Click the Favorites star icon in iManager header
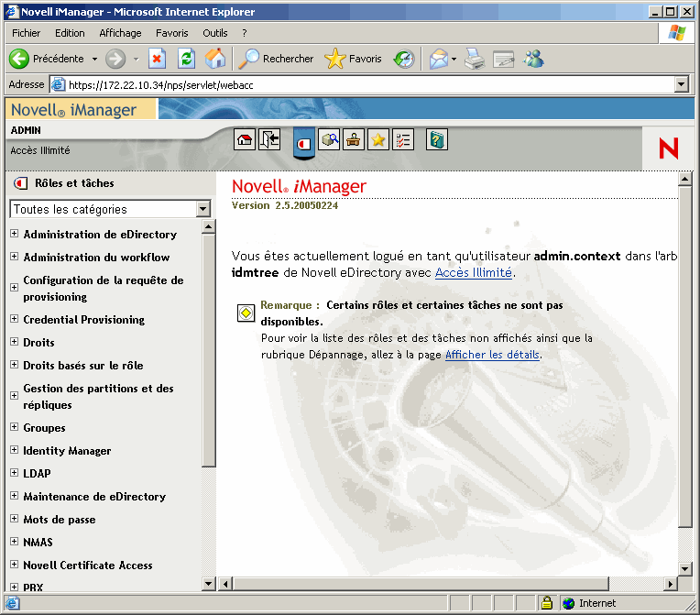The height and width of the screenshot is (615, 700). [x=378, y=140]
